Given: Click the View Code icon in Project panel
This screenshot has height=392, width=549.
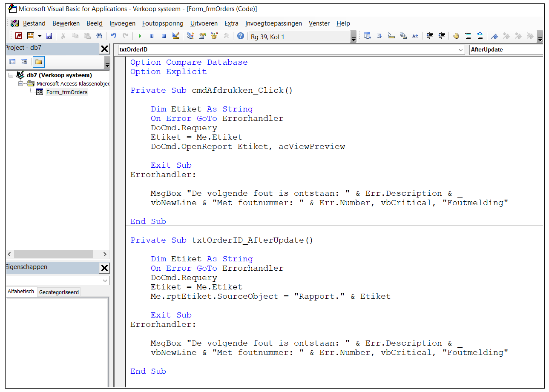Looking at the screenshot, I should 12,62.
